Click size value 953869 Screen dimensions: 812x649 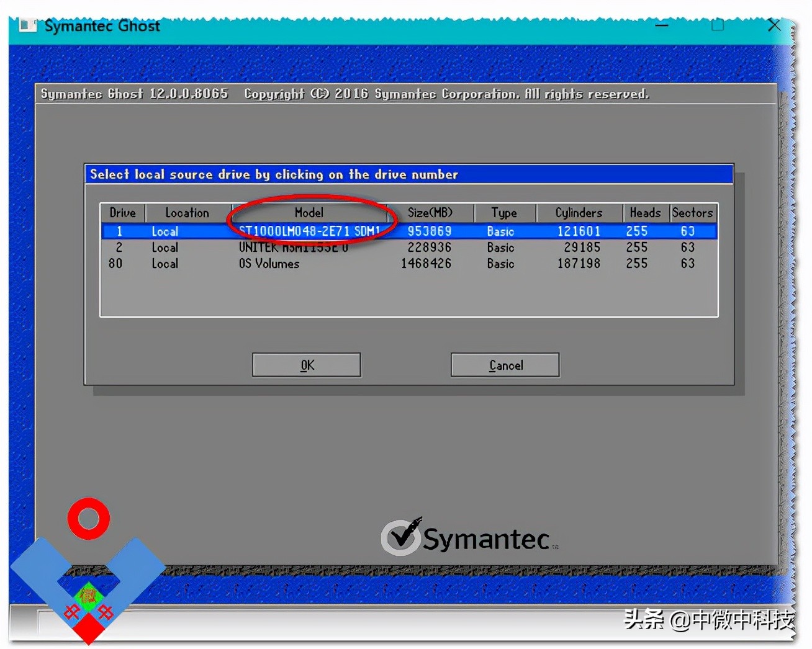(430, 231)
